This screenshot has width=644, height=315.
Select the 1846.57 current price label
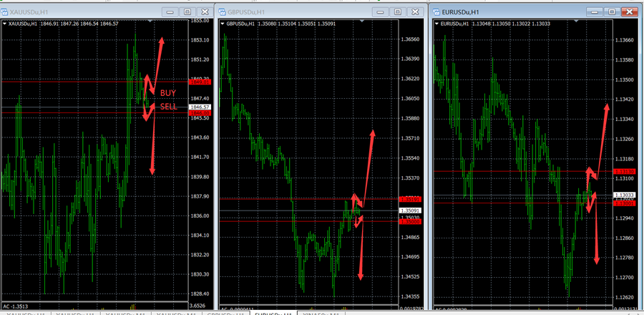tap(200, 107)
